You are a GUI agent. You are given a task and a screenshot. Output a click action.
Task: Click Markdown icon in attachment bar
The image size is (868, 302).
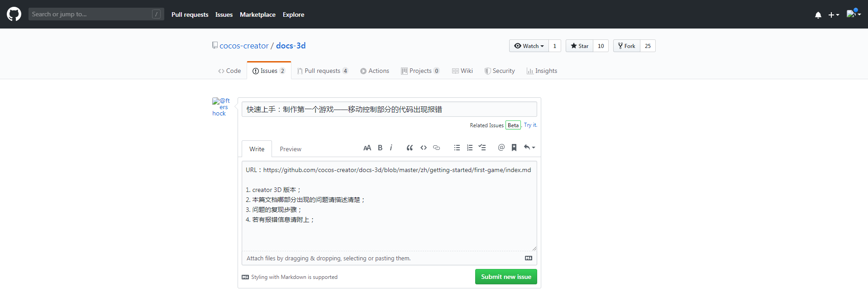click(529, 258)
